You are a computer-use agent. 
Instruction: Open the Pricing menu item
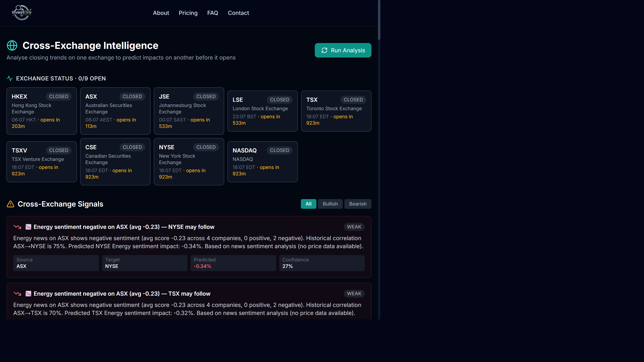tap(188, 13)
